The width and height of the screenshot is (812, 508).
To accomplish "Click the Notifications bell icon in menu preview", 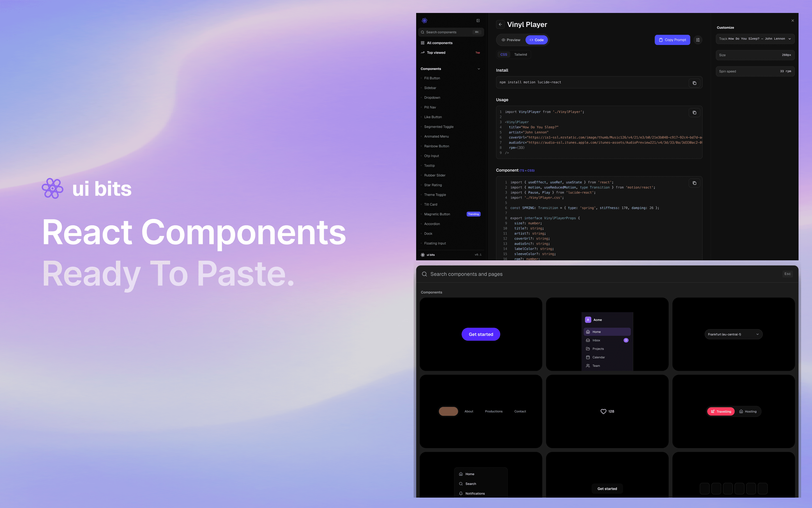I will pyautogui.click(x=461, y=494).
